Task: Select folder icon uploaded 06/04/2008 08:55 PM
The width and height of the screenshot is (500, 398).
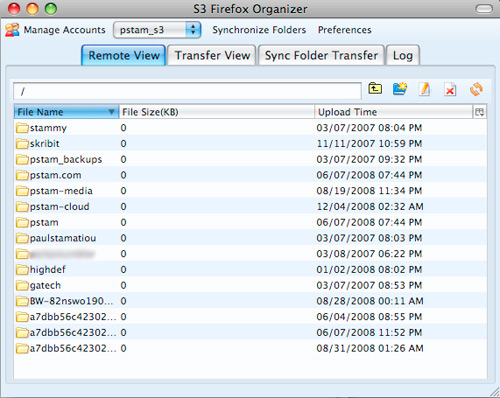Action: coord(22,317)
